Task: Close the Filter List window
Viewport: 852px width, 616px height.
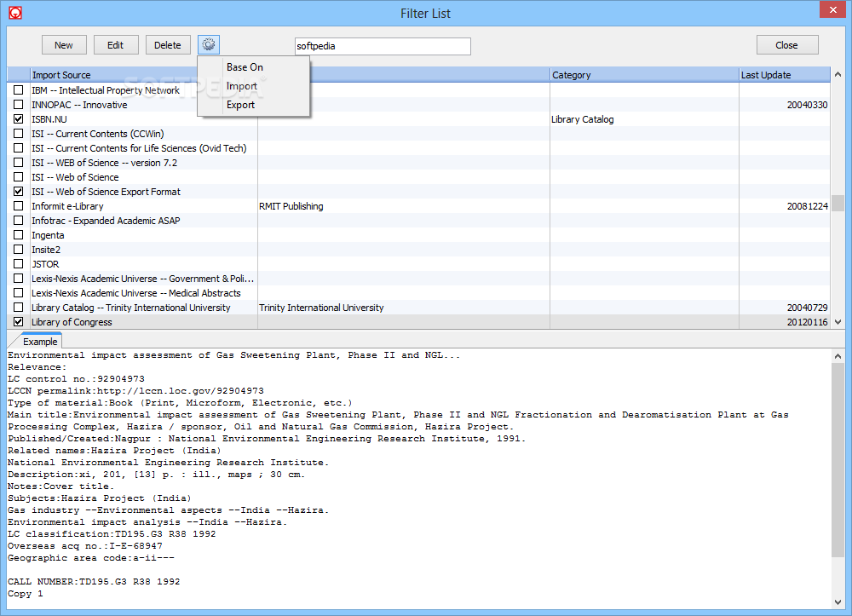Action: coord(833,9)
